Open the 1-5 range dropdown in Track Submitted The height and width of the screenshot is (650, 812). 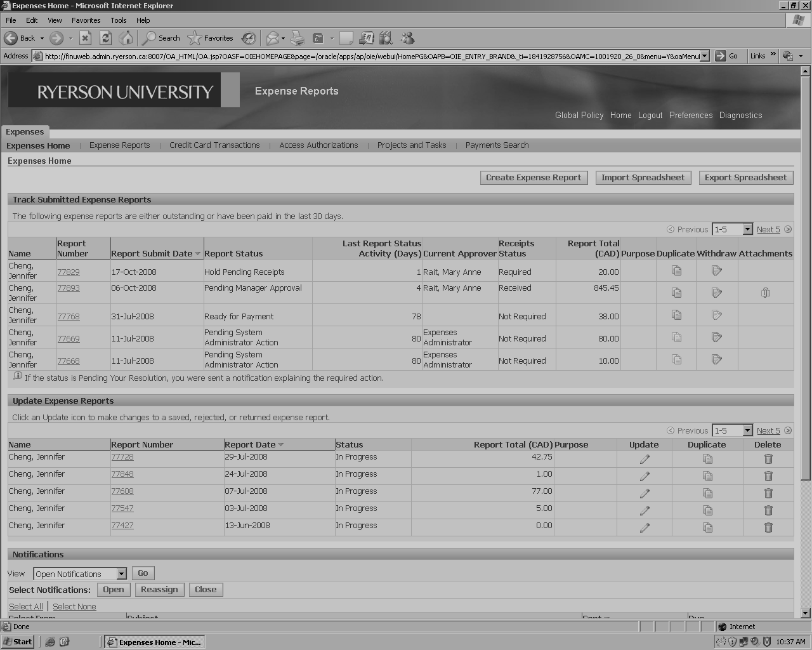[747, 230]
